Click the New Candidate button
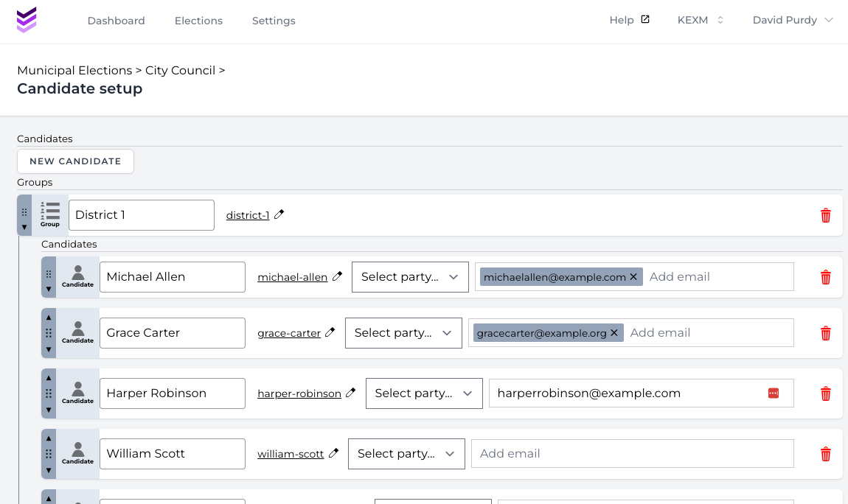The height and width of the screenshot is (504, 848). [75, 161]
